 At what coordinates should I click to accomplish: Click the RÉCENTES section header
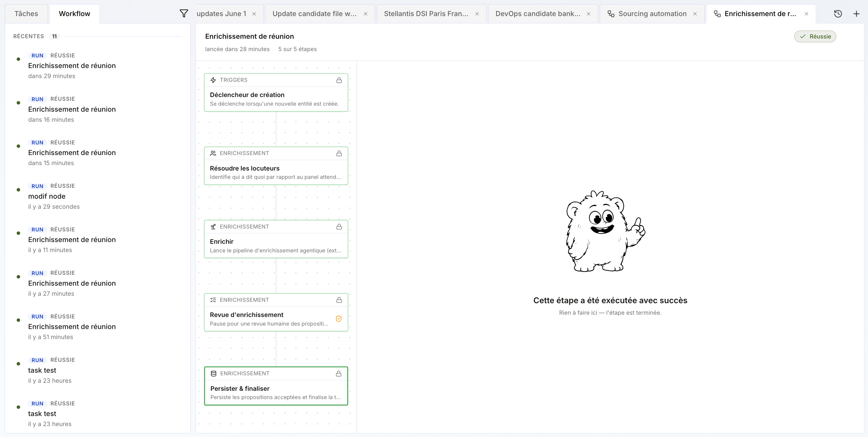point(28,36)
